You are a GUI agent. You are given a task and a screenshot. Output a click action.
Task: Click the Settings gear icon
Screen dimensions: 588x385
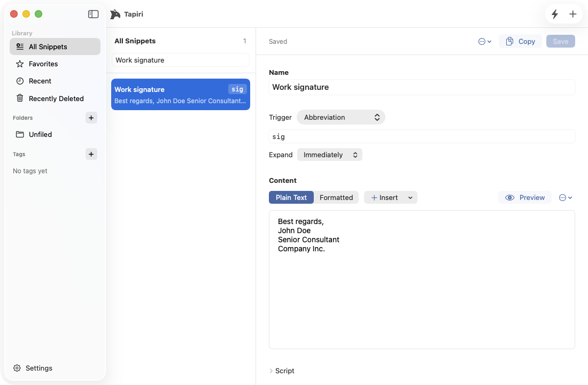[17, 368]
